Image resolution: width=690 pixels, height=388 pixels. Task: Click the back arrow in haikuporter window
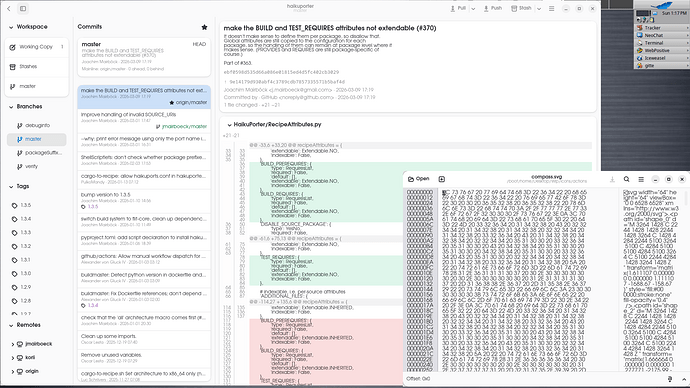[x=9, y=8]
